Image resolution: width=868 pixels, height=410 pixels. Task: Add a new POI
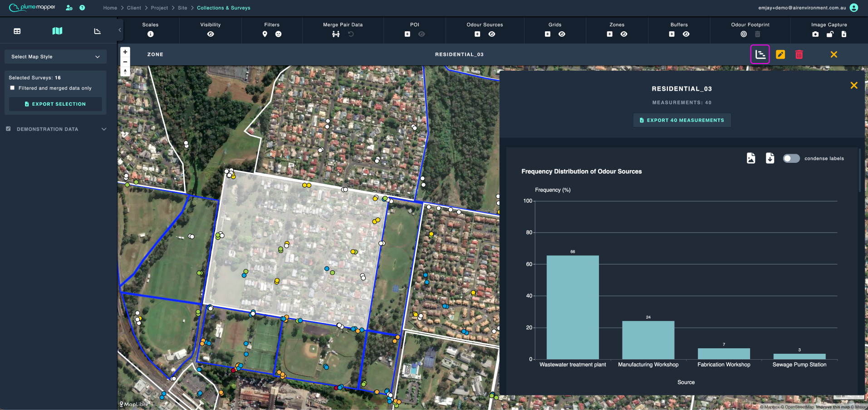tap(407, 34)
